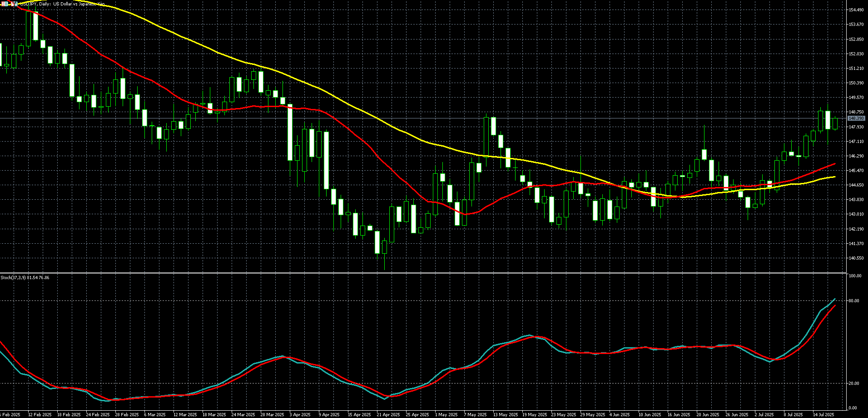Click the 140.550 price scale label
This screenshot has height=418, width=868.
[x=856, y=258]
